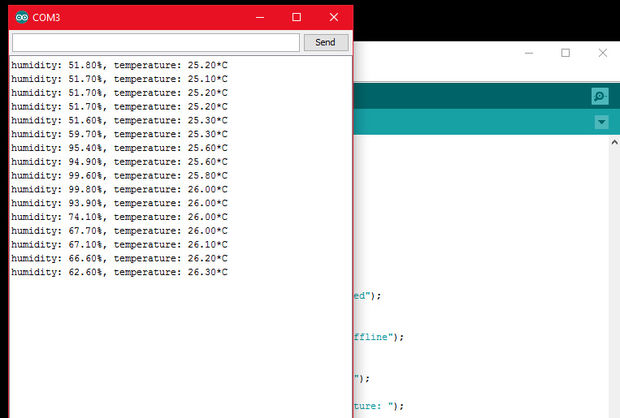
Task: Click the editor scrollbar up arrow
Action: 612,144
